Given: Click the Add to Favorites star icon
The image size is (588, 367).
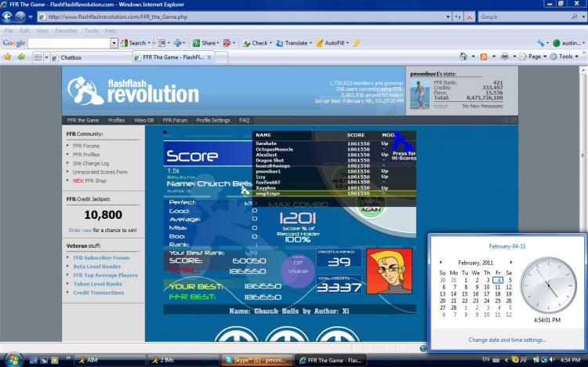Looking at the screenshot, I should [x=21, y=56].
